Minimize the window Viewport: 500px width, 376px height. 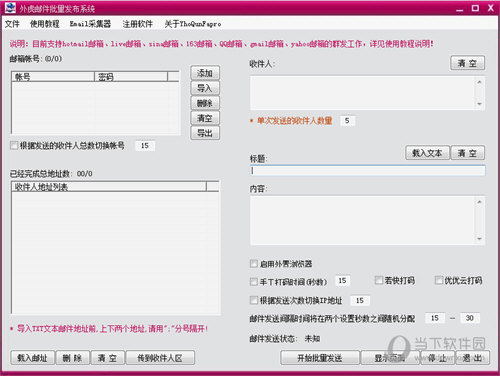tap(460, 9)
